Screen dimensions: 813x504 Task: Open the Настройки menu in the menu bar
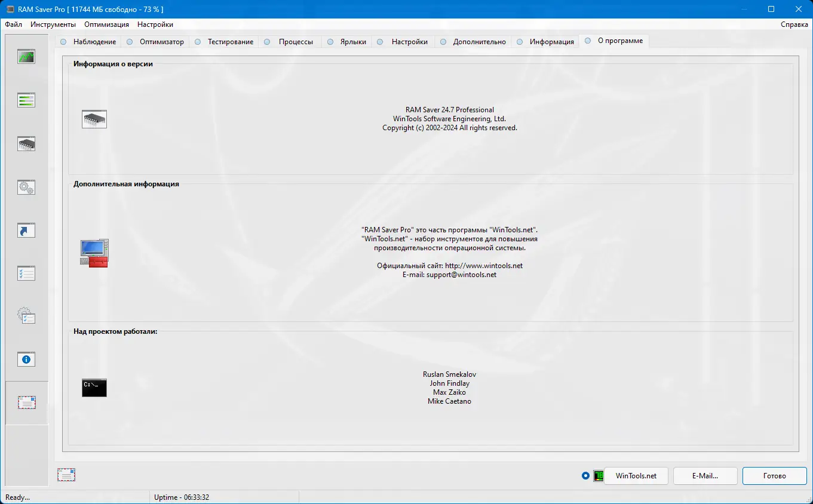pyautogui.click(x=155, y=24)
